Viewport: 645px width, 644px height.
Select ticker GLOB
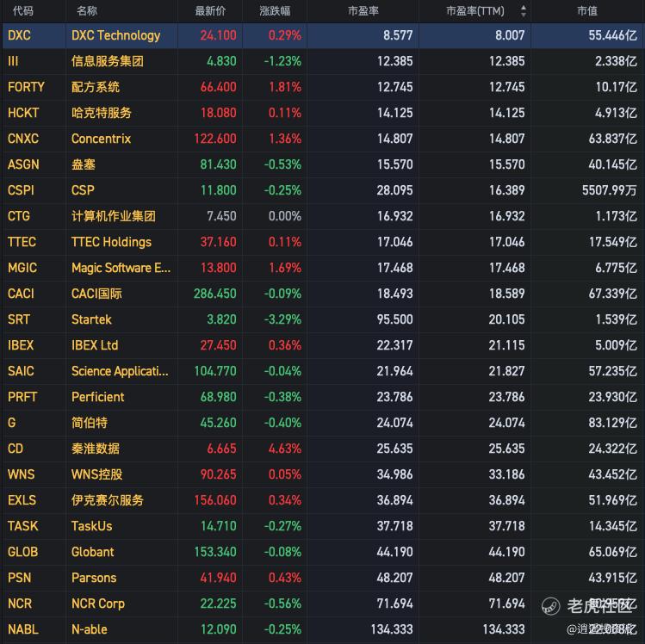point(22,552)
